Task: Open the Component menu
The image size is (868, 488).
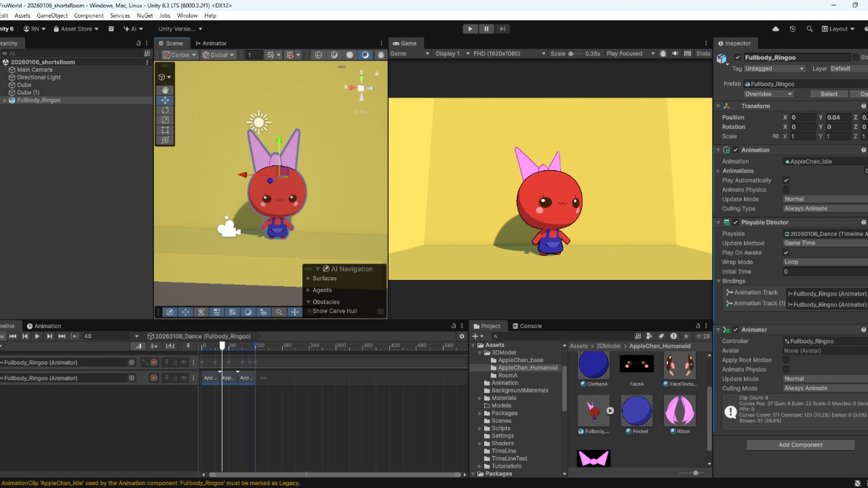Action: tap(89, 16)
